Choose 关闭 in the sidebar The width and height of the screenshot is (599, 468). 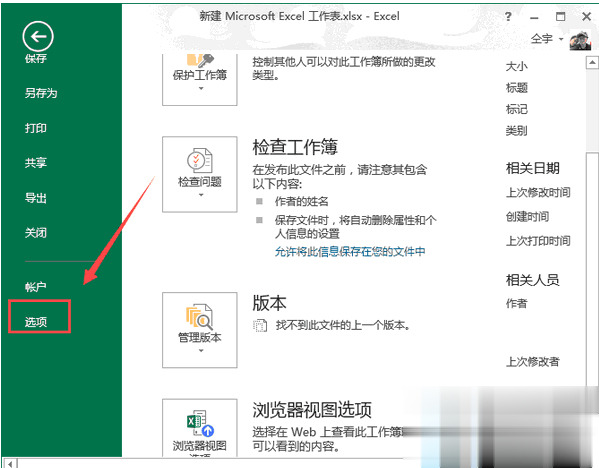click(x=36, y=233)
